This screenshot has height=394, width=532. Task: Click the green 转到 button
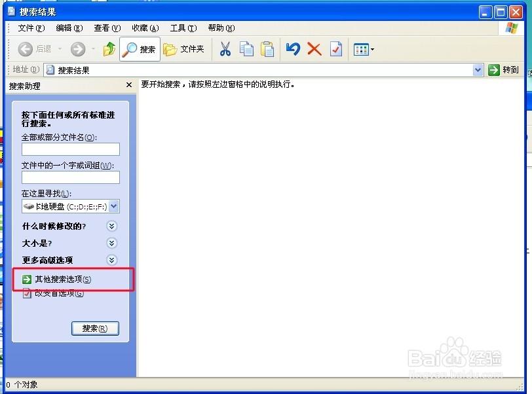point(504,69)
